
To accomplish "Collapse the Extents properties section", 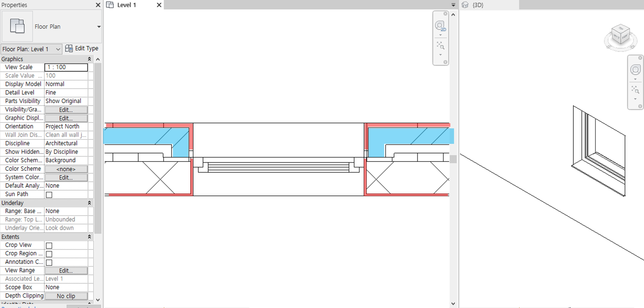I will [x=89, y=237].
